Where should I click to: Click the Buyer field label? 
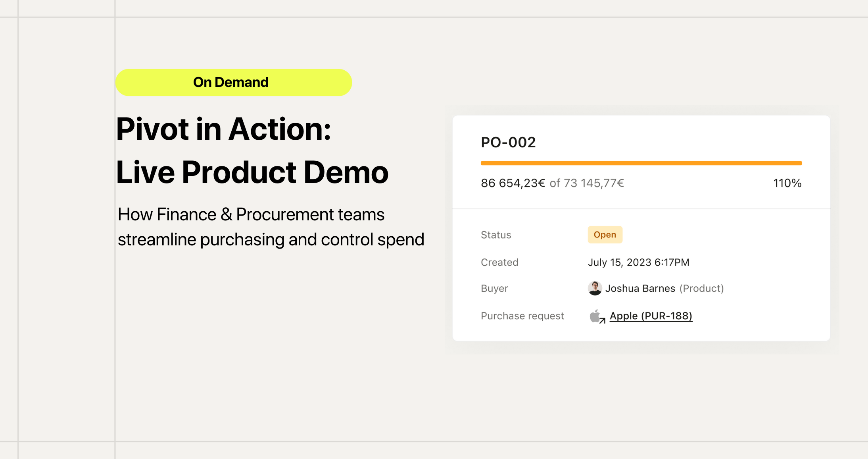pos(494,288)
